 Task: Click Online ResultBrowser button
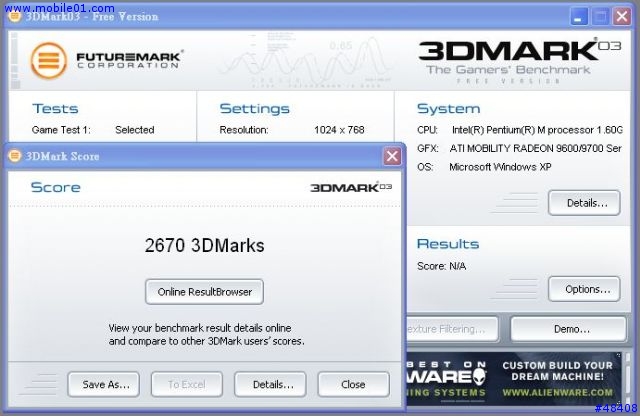pos(204,292)
